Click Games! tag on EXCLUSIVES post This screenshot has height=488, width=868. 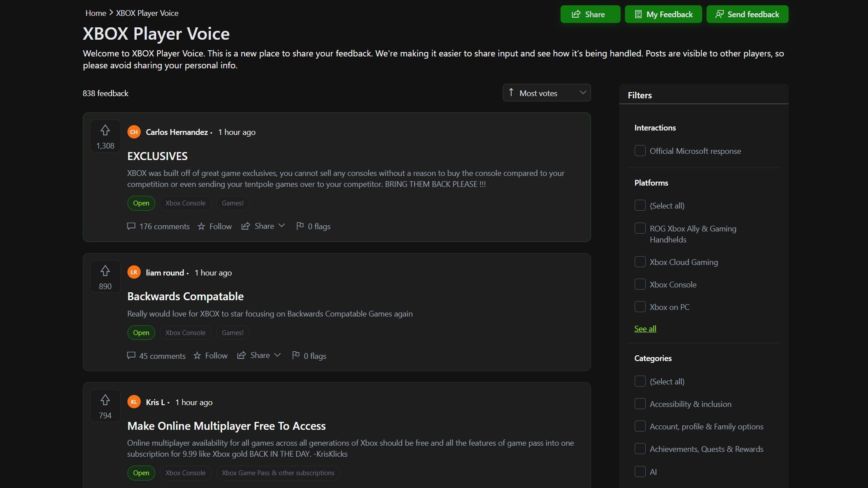[232, 203]
